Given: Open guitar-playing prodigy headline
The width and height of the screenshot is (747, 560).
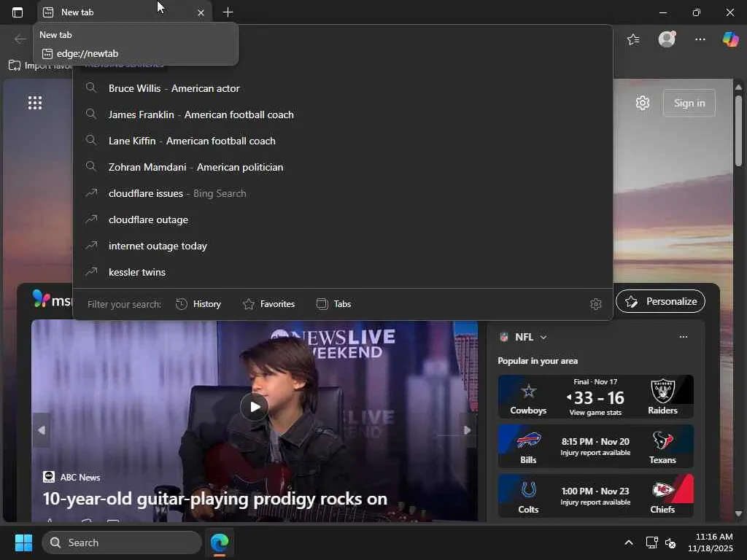Looking at the screenshot, I should (215, 499).
